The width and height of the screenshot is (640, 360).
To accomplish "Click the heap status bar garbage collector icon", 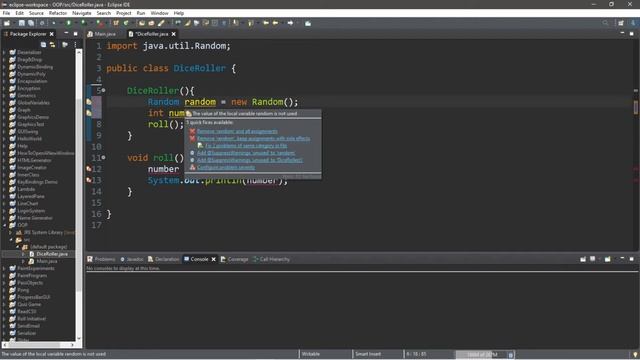I will pos(510,354).
